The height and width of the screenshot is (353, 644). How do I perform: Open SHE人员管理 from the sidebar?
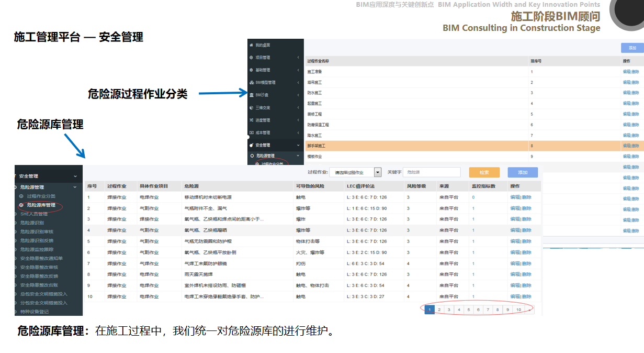pyautogui.click(x=35, y=214)
